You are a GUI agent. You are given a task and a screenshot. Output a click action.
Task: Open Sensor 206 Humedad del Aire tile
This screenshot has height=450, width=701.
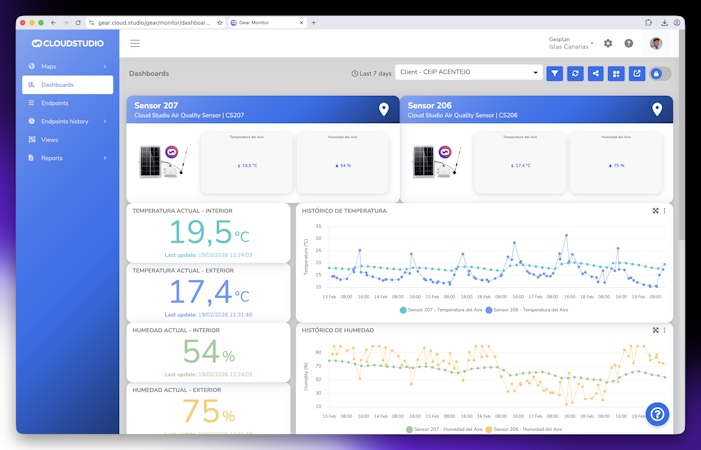[616, 163]
